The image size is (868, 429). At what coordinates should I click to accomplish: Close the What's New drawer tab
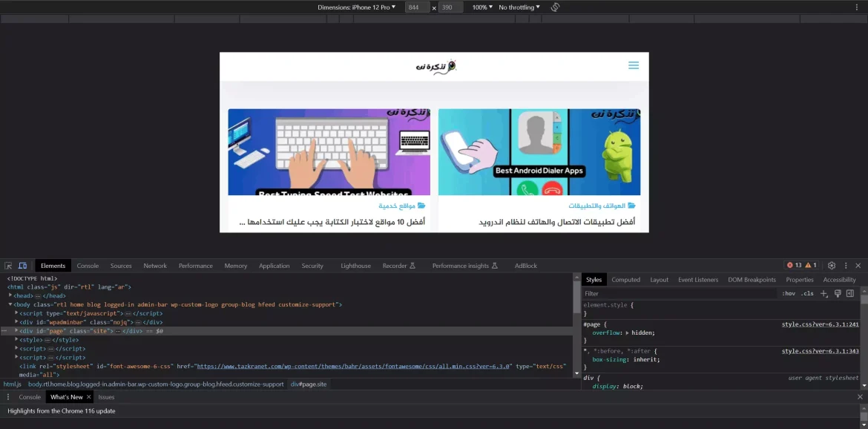pos(88,397)
